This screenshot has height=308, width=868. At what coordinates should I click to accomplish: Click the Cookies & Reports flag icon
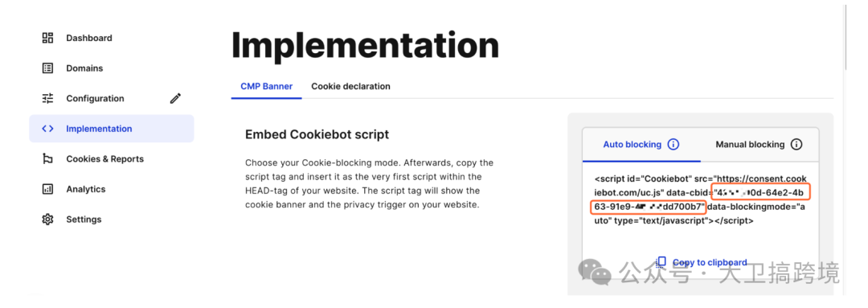point(47,159)
